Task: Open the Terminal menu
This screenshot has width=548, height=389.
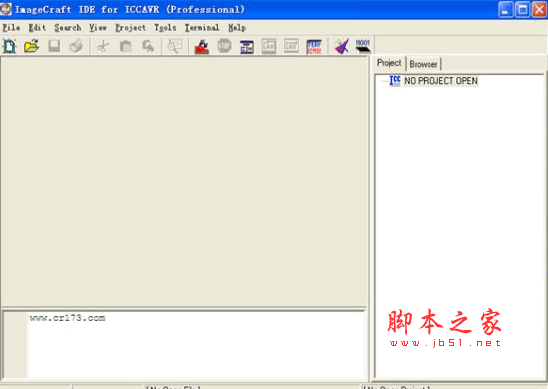Action: point(202,28)
